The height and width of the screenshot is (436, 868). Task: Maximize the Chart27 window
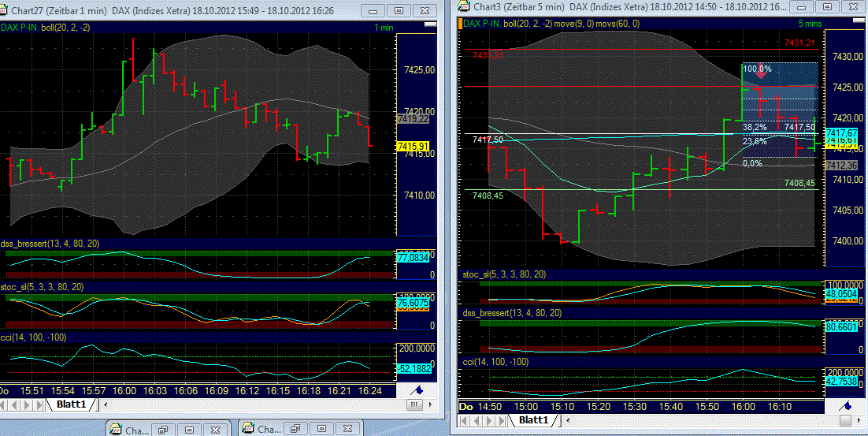[399, 10]
